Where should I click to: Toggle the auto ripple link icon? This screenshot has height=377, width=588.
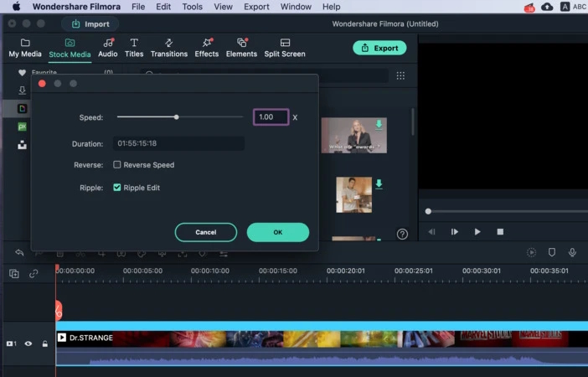click(34, 273)
